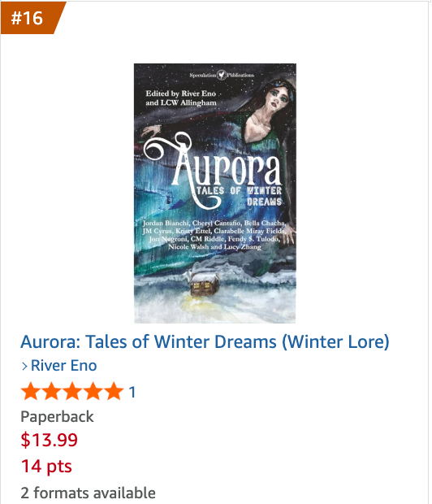Click the $13.99 price

[x=50, y=440]
